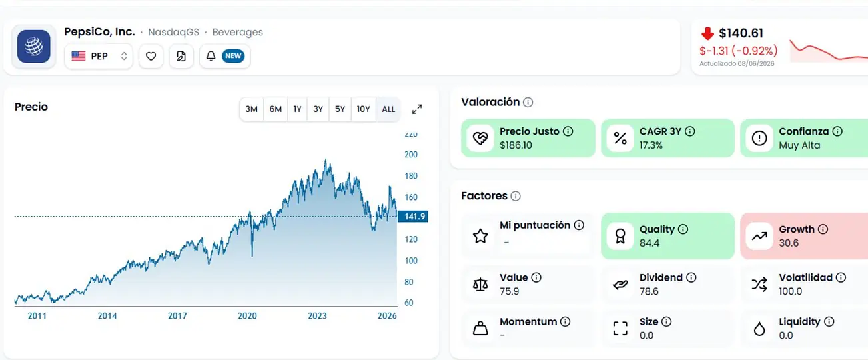Screen dimensions: 868x360
Task: Click the Liquidity droplet icon
Action: click(759, 329)
